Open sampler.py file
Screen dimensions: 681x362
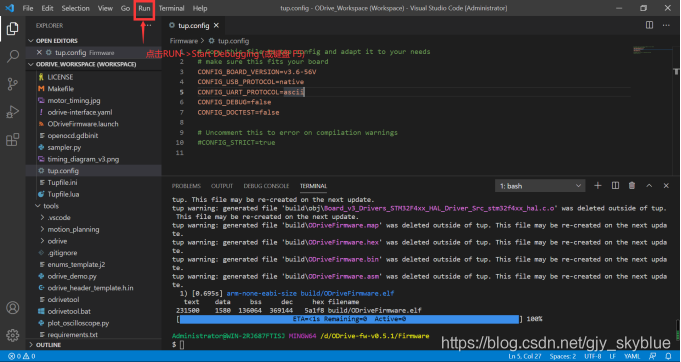click(64, 147)
